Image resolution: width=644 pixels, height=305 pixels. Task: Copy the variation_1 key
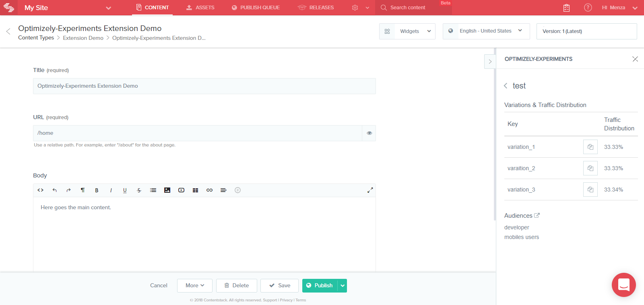590,147
